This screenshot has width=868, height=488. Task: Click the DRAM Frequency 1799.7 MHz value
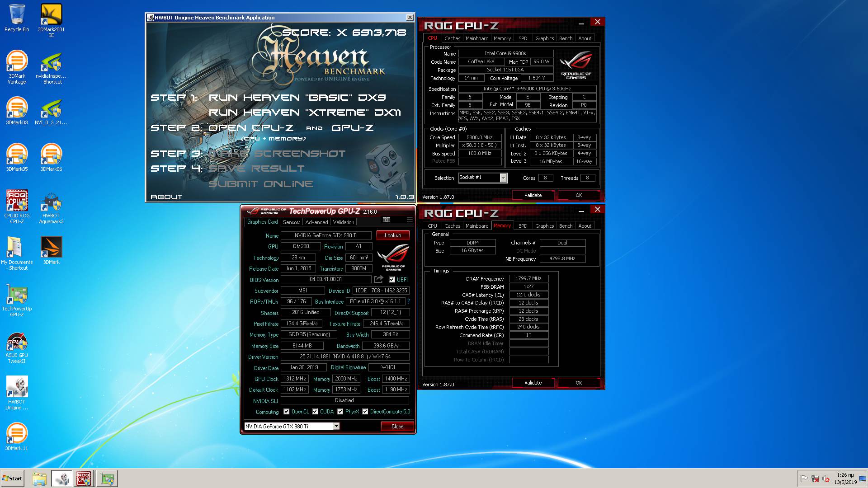point(528,279)
